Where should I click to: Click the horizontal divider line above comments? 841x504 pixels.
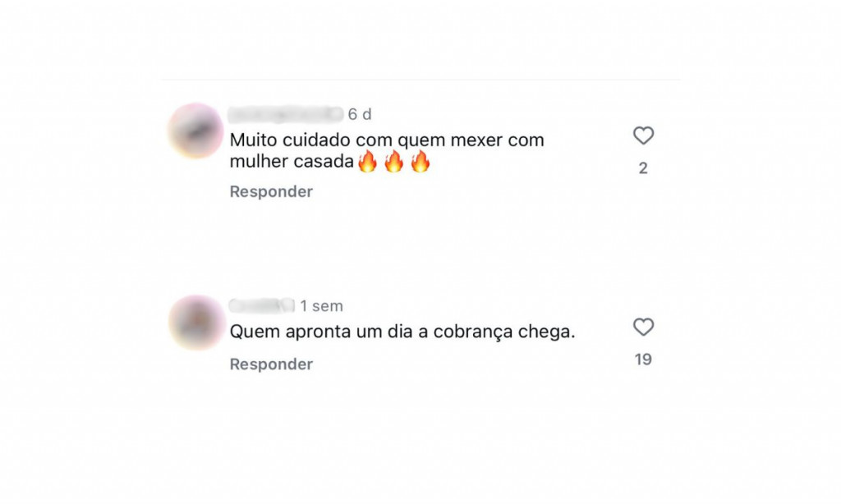[420, 80]
